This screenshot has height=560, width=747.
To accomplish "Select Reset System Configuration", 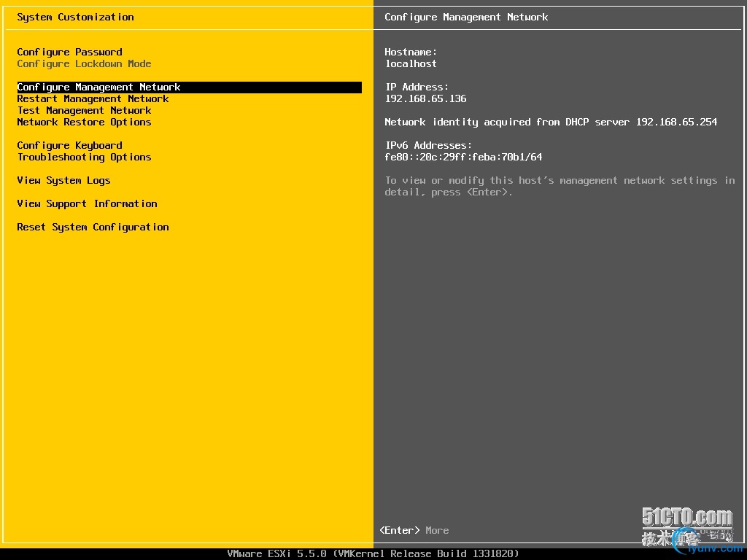I will point(93,227).
